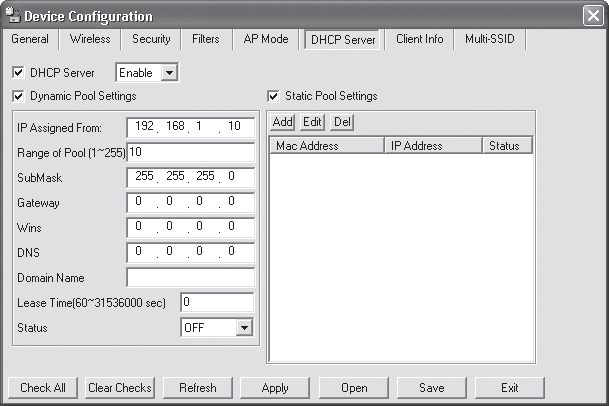Viewport: 609px width, 406px height.
Task: Sort by IP Address column header
Action: pos(433,146)
